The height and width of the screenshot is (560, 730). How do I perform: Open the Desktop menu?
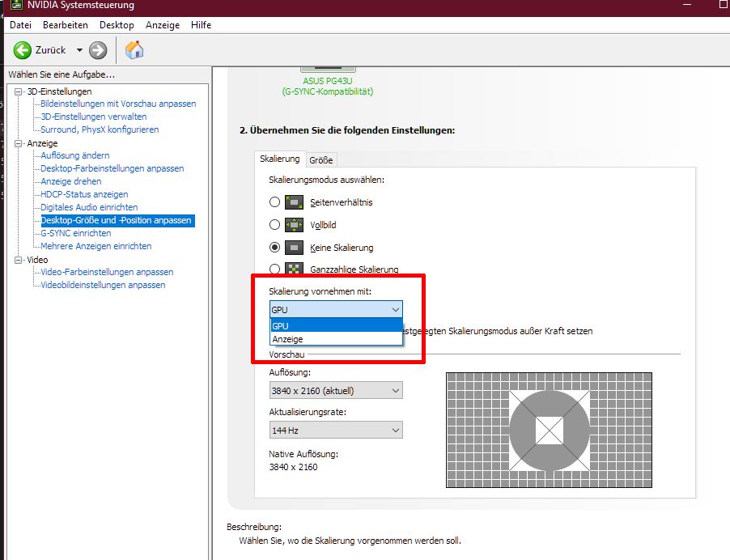click(117, 25)
